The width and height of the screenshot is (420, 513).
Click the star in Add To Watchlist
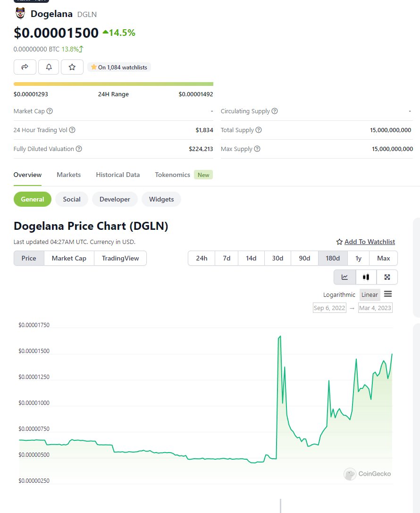pyautogui.click(x=339, y=242)
